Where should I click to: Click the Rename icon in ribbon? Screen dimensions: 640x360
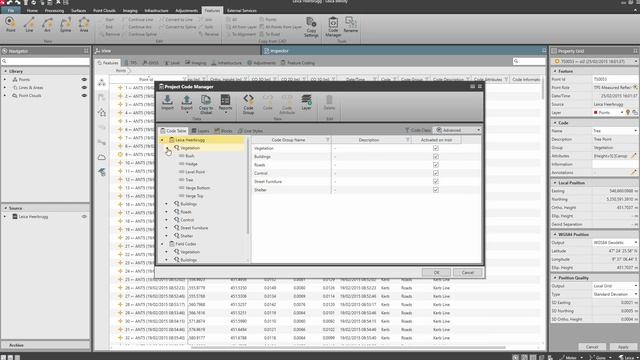coord(350,24)
